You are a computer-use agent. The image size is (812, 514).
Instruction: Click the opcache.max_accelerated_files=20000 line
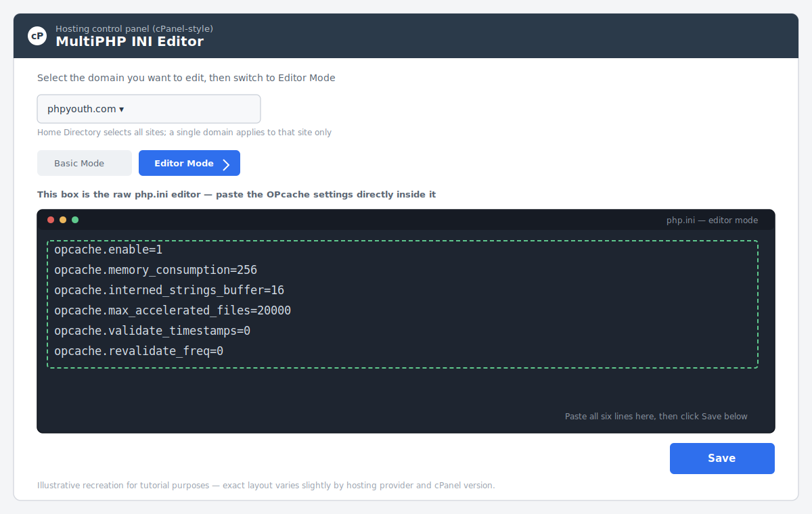pos(173,310)
